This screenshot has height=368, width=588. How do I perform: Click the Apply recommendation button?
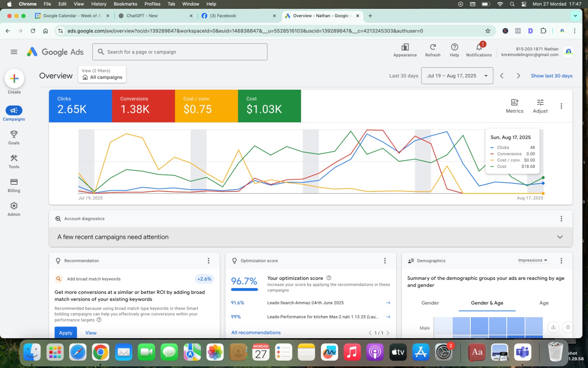tap(66, 333)
